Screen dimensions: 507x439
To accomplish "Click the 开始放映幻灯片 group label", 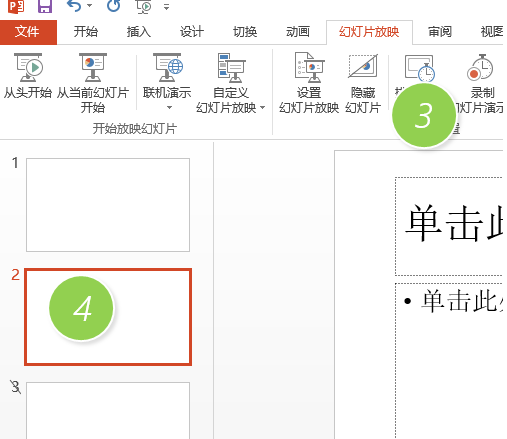I will tap(135, 129).
